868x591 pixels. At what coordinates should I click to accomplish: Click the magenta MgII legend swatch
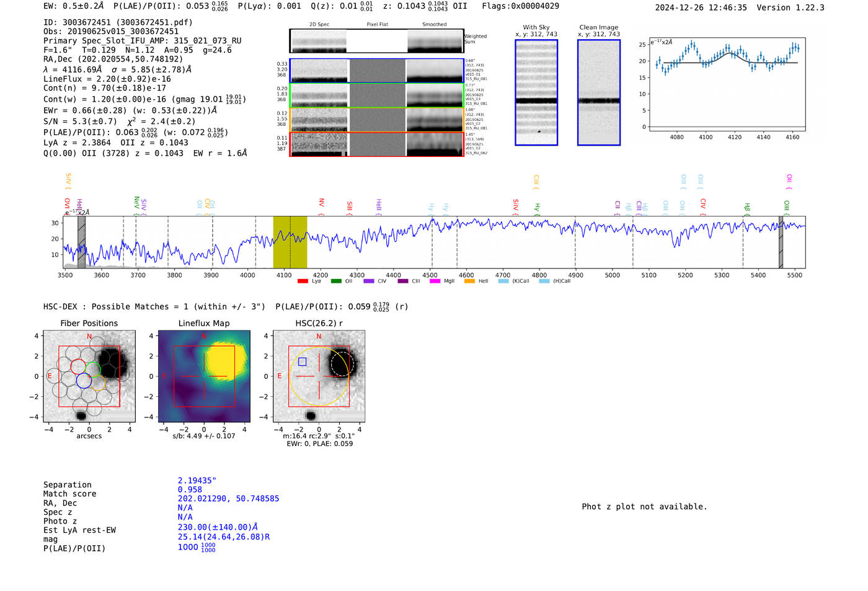coord(435,281)
